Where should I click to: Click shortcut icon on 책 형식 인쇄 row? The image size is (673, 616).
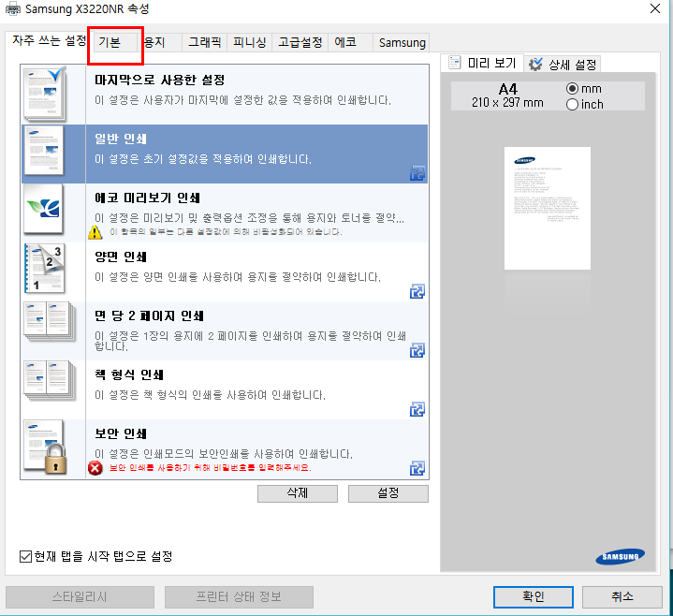(417, 409)
